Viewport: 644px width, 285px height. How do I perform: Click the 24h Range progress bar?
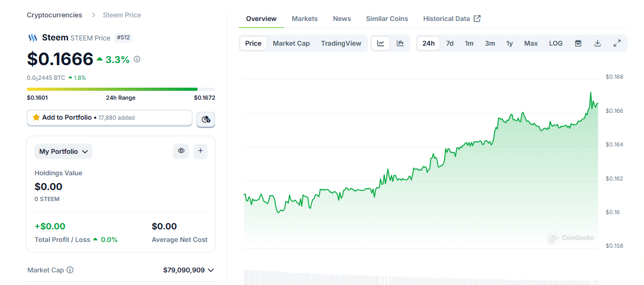tap(121, 89)
